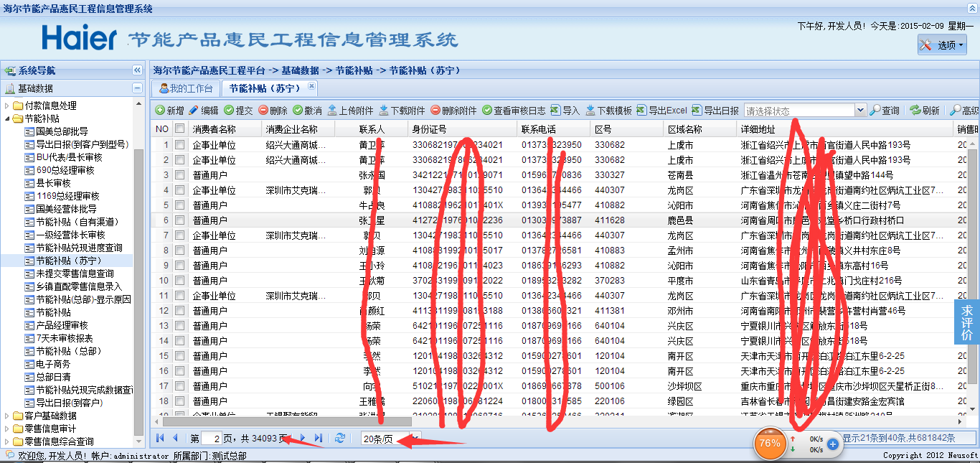Image resolution: width=980 pixels, height=463 pixels.
Task: Click the pager refresh icon
Action: click(x=340, y=438)
